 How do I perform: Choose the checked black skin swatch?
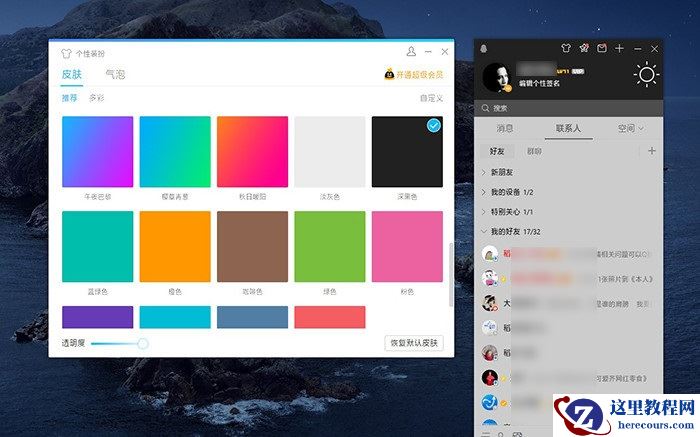(407, 152)
